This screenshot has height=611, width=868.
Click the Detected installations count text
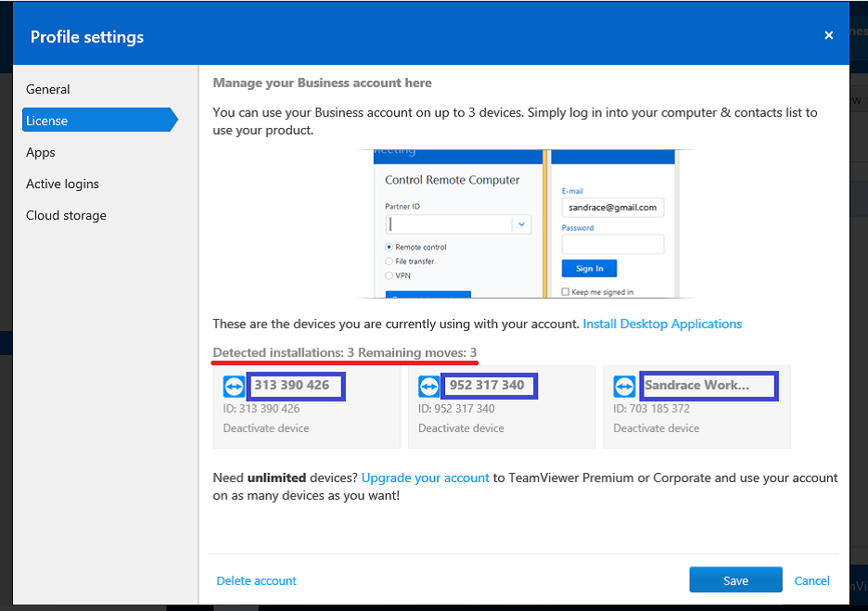pyautogui.click(x=284, y=352)
